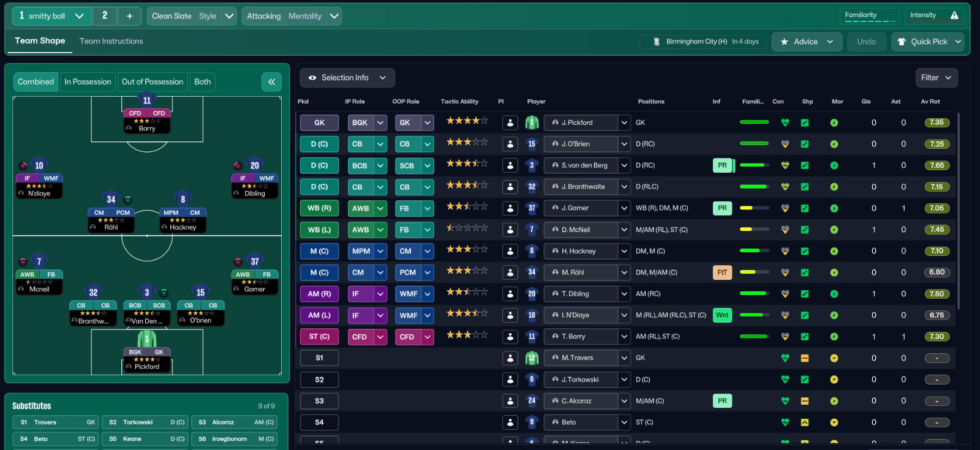This screenshot has height=450, width=980.
Task: Click the number 11 Barry shirt on pitch
Action: click(147, 100)
